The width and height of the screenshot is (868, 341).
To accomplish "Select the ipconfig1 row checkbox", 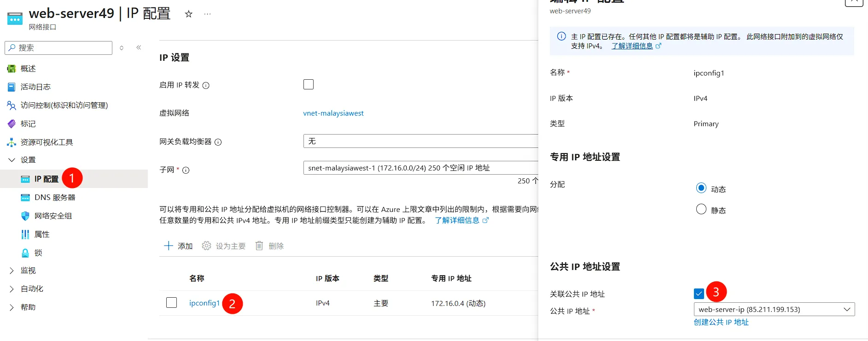I will (x=171, y=303).
